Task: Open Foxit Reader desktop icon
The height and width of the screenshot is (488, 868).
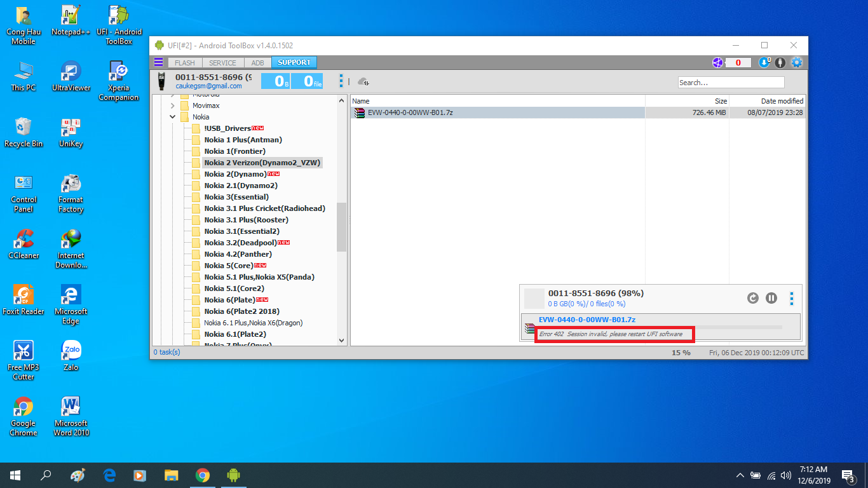Action: tap(24, 301)
